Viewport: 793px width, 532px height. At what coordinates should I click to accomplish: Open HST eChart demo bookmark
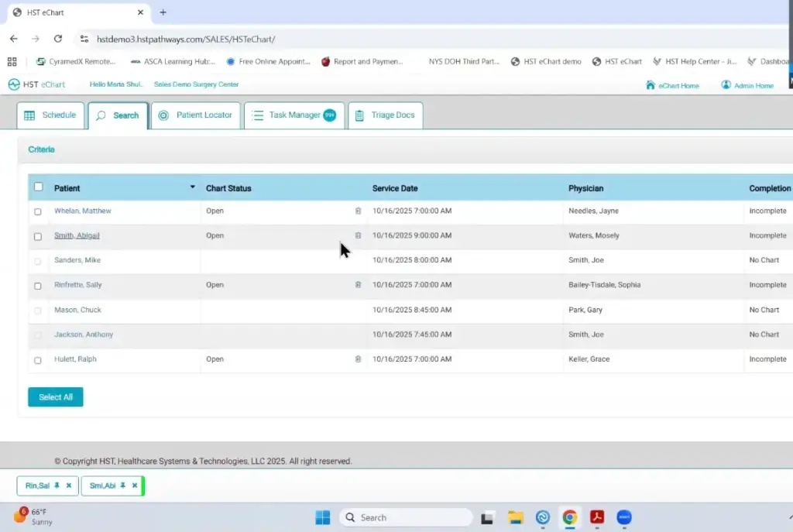tap(546, 62)
